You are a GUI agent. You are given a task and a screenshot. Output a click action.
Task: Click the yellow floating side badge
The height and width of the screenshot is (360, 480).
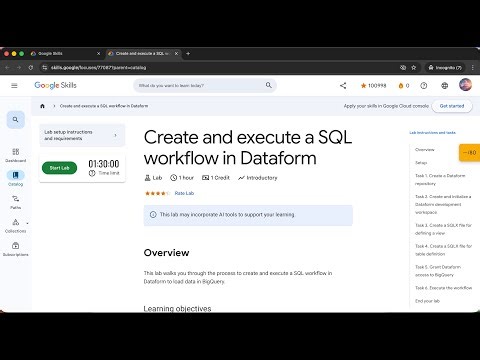[x=470, y=152]
